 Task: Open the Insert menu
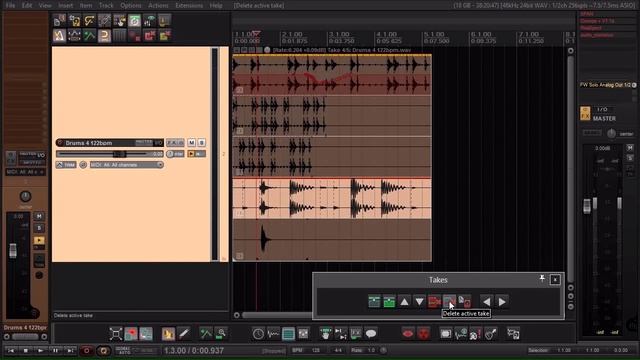point(65,5)
